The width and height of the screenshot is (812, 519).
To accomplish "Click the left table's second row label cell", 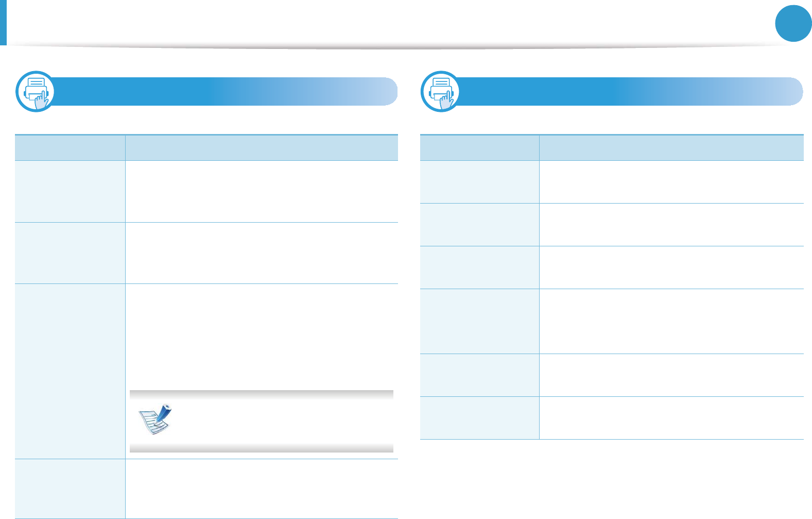I will [x=70, y=253].
